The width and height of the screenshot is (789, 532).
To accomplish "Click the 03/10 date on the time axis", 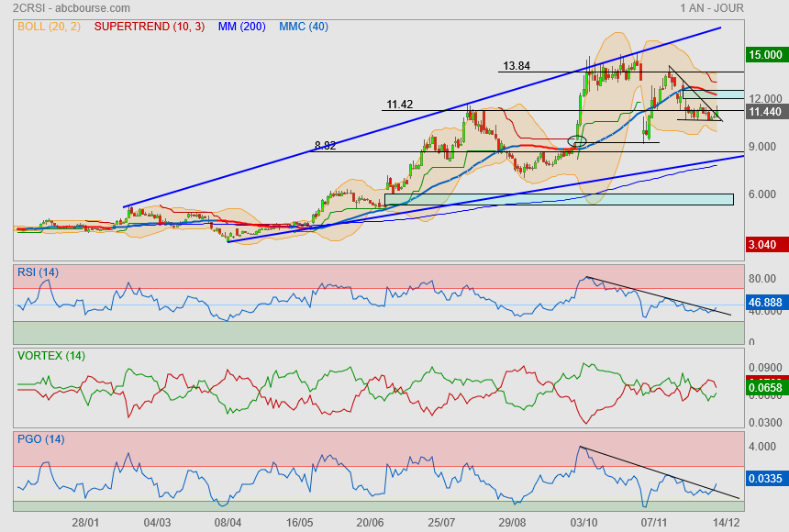I will click(x=583, y=521).
